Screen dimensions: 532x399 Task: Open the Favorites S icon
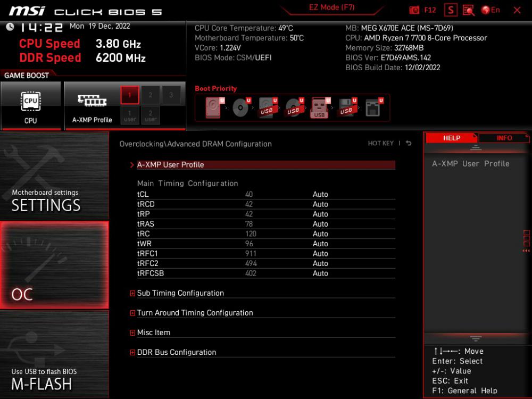[451, 10]
